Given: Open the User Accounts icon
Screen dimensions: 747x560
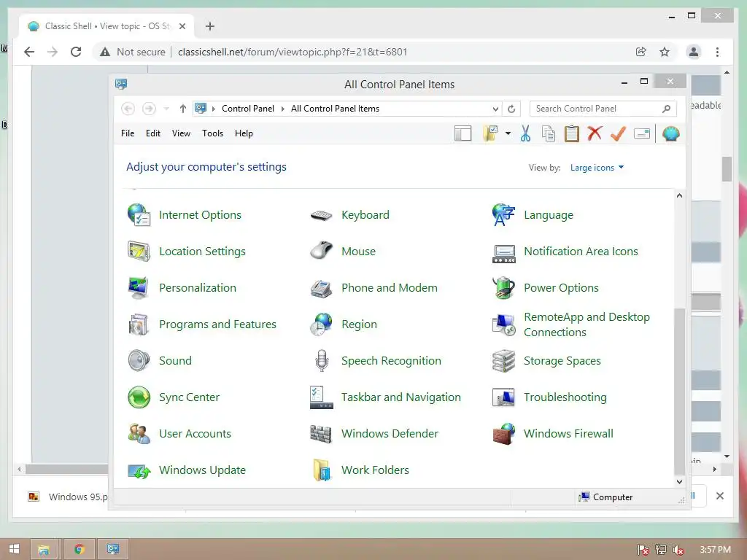Looking at the screenshot, I should point(139,434).
